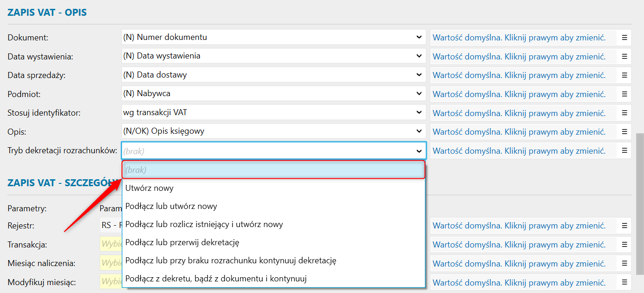Click 'Wartość domyślna' text beside Dokument
This screenshot has height=293, width=644.
pos(519,38)
